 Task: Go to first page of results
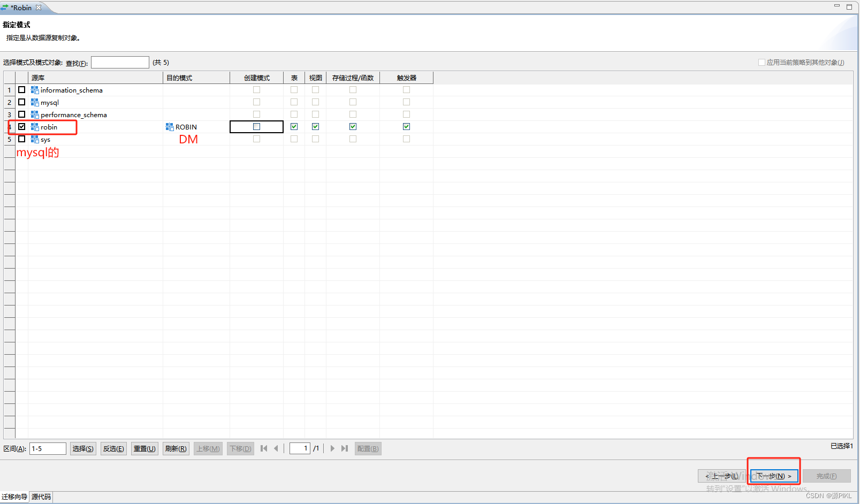264,448
